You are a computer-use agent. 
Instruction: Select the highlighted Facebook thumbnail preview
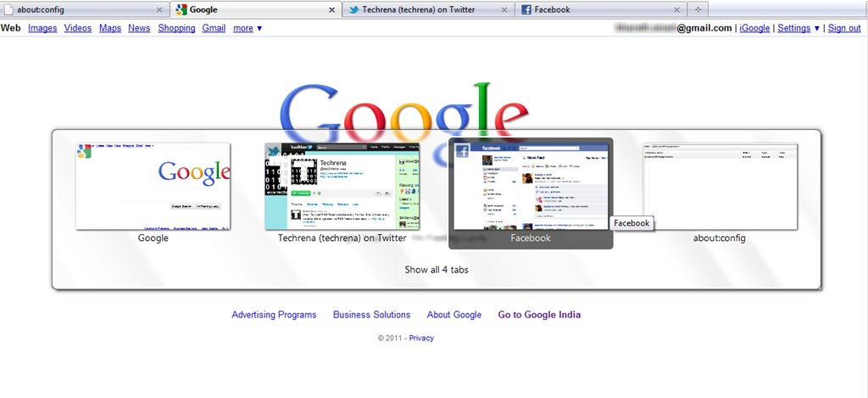coord(531,186)
